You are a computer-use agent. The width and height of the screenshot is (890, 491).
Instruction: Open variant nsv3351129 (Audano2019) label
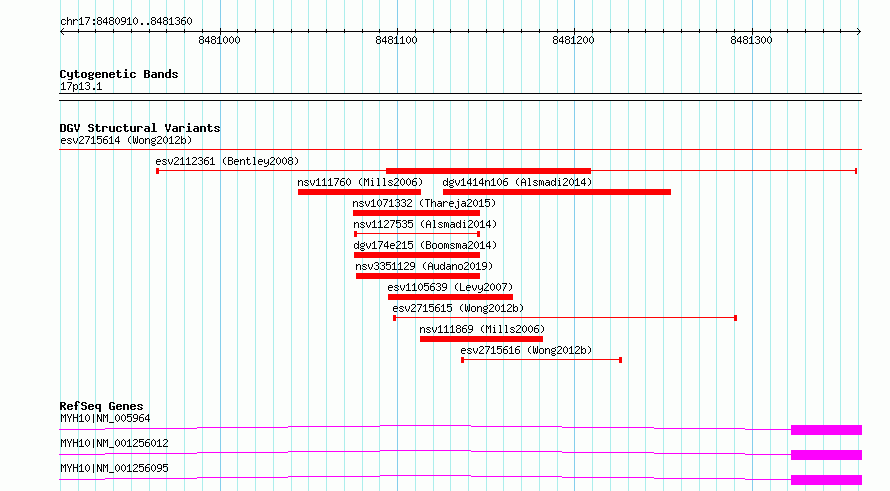coord(424,266)
